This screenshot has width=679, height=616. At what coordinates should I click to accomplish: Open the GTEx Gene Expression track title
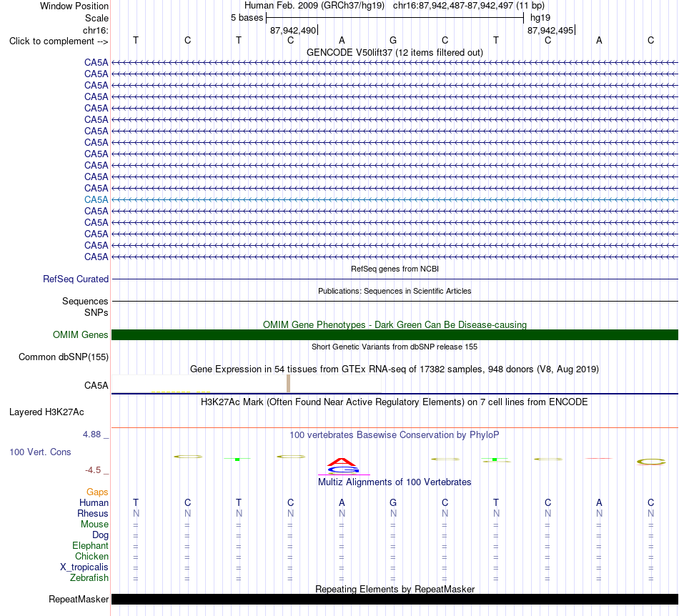click(395, 369)
